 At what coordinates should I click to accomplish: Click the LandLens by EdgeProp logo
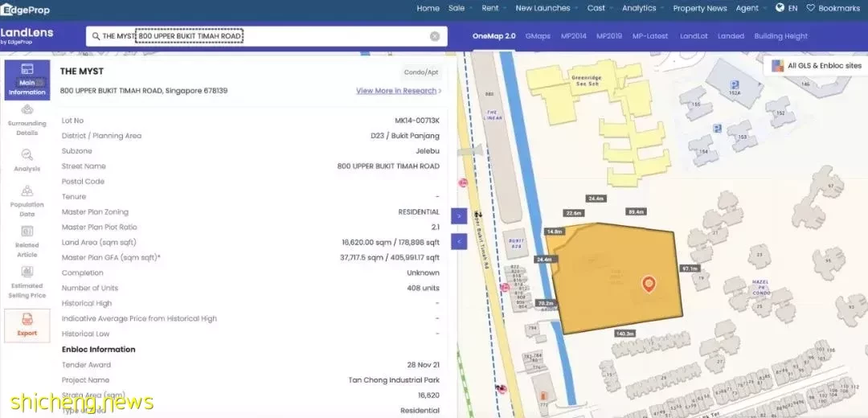coord(27,35)
